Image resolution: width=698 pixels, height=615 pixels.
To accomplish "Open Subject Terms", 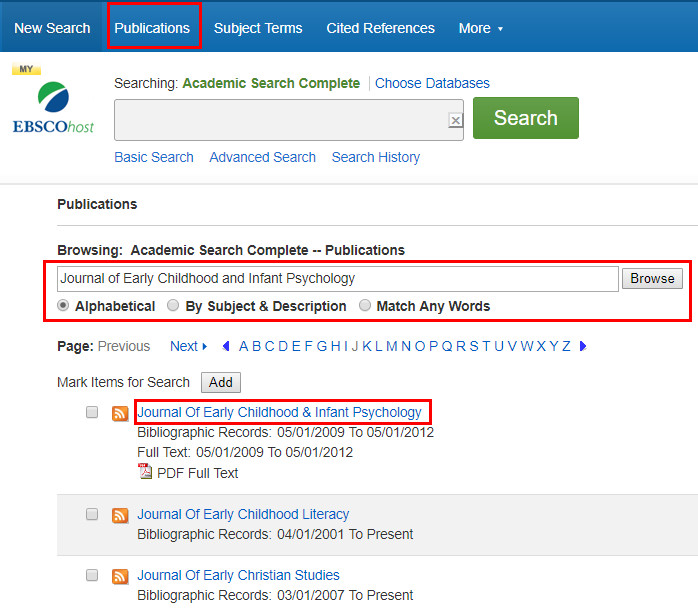I will [x=258, y=28].
